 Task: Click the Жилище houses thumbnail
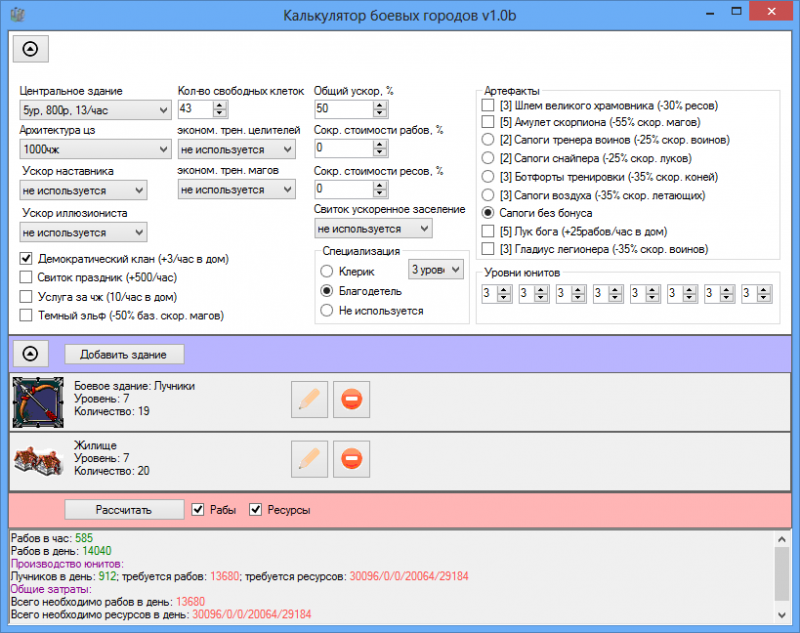pos(38,459)
